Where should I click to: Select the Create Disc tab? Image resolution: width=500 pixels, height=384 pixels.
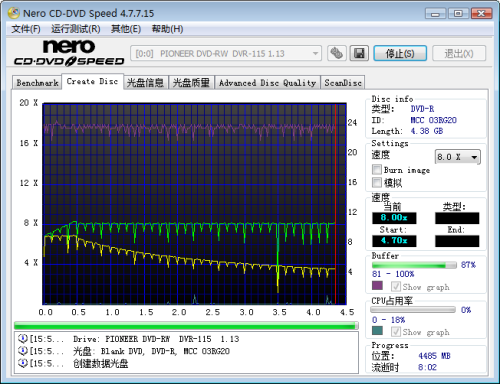[x=93, y=81]
